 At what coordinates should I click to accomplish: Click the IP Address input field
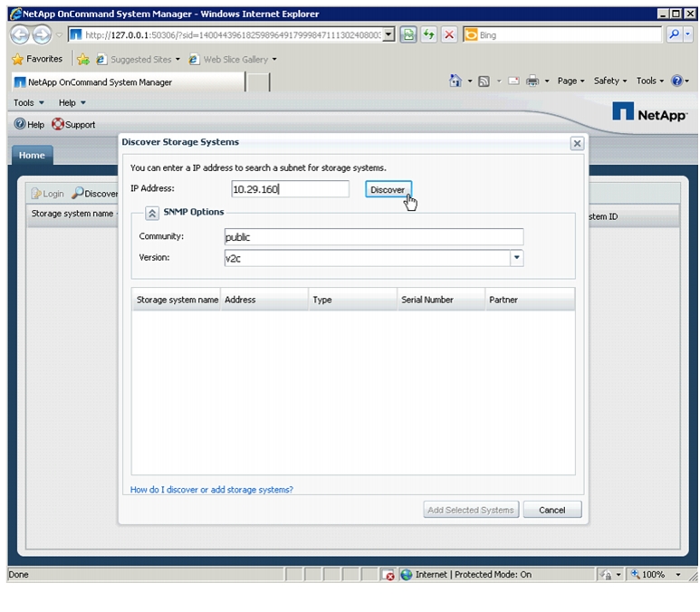pos(290,189)
